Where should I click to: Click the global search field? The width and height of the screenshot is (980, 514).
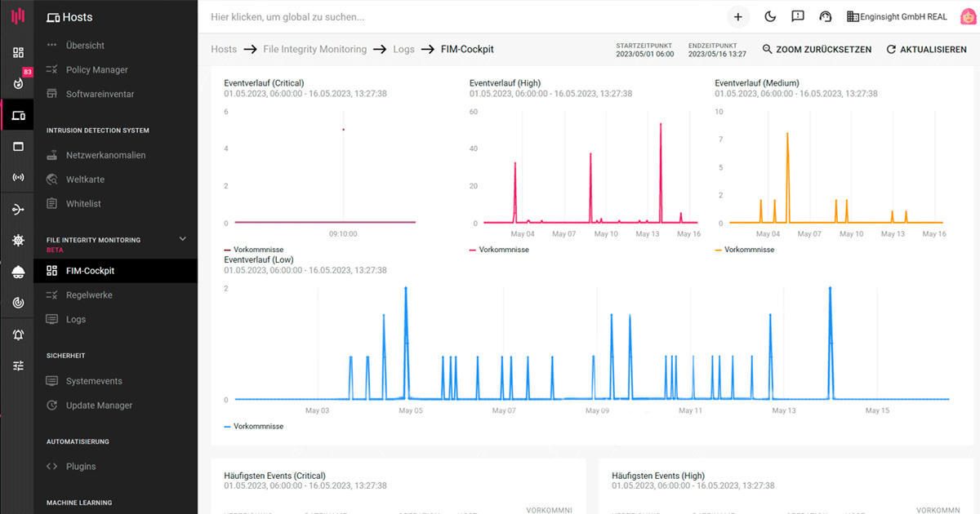coord(457,16)
